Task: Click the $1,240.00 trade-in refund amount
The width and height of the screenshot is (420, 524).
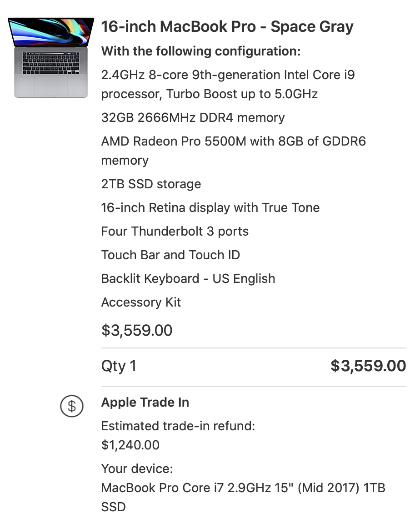Action: pyautogui.click(x=130, y=445)
